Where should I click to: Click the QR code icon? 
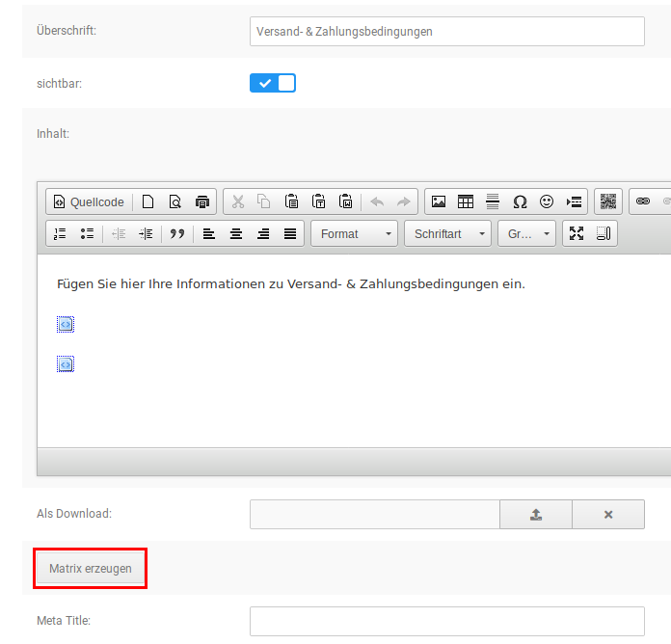tap(608, 201)
